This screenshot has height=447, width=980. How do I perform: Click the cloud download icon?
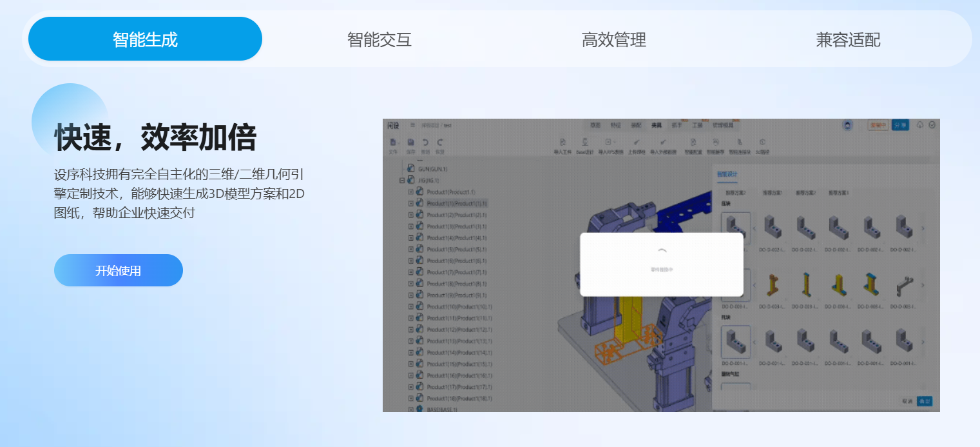pyautogui.click(x=920, y=125)
